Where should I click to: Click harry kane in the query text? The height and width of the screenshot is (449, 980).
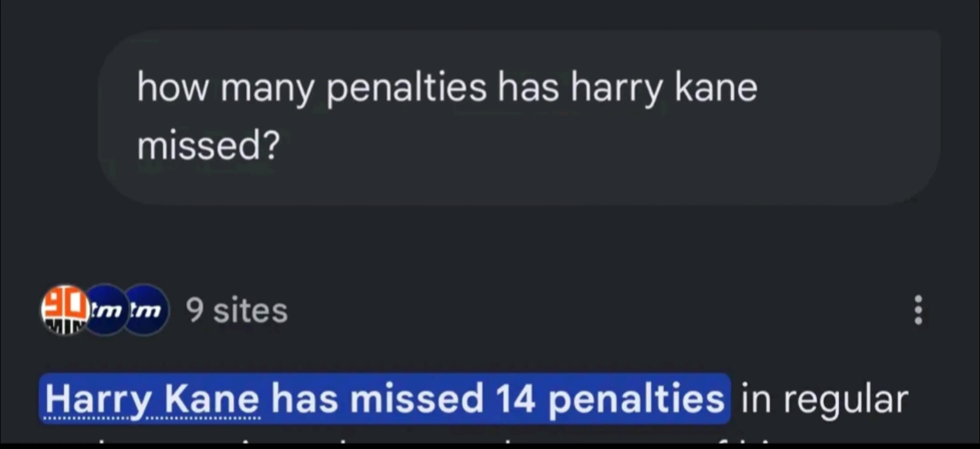pyautogui.click(x=664, y=88)
